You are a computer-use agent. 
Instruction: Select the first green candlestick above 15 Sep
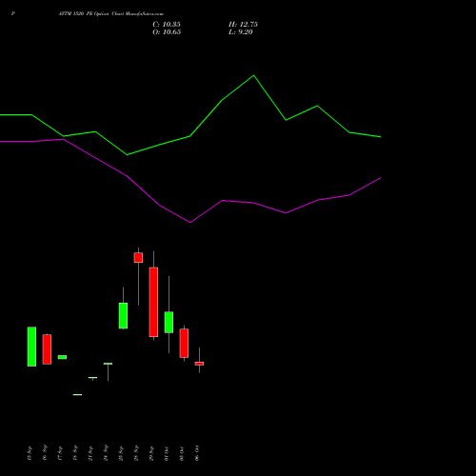pos(31,347)
